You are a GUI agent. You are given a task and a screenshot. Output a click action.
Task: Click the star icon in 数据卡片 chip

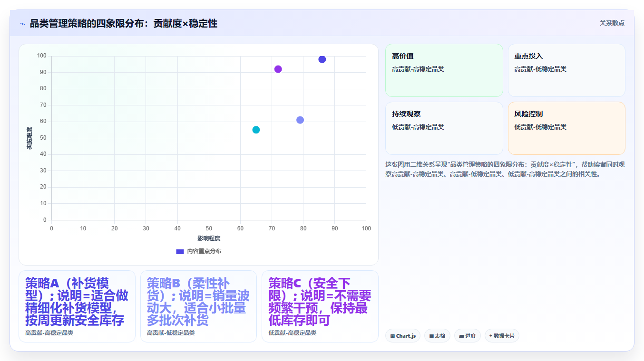491,336
